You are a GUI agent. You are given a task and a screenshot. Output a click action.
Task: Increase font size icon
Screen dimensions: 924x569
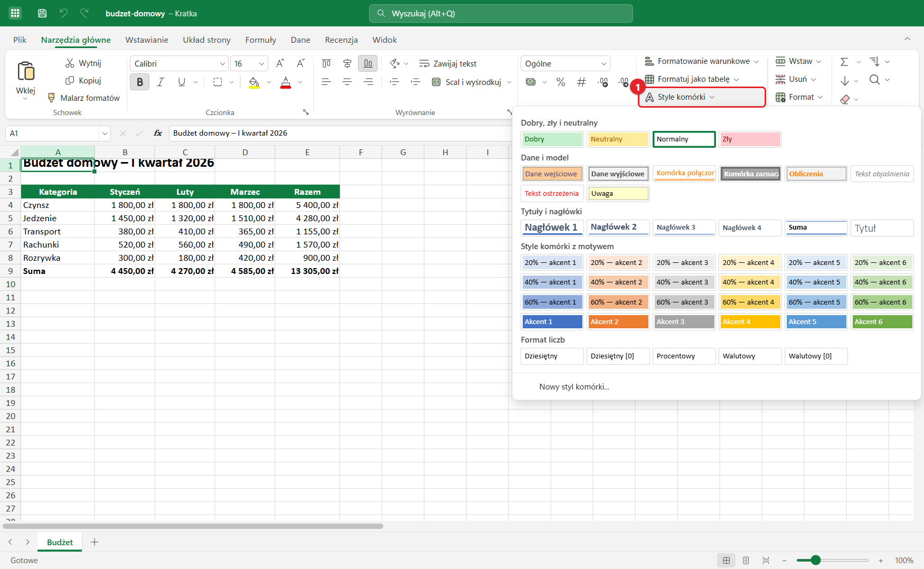click(280, 63)
